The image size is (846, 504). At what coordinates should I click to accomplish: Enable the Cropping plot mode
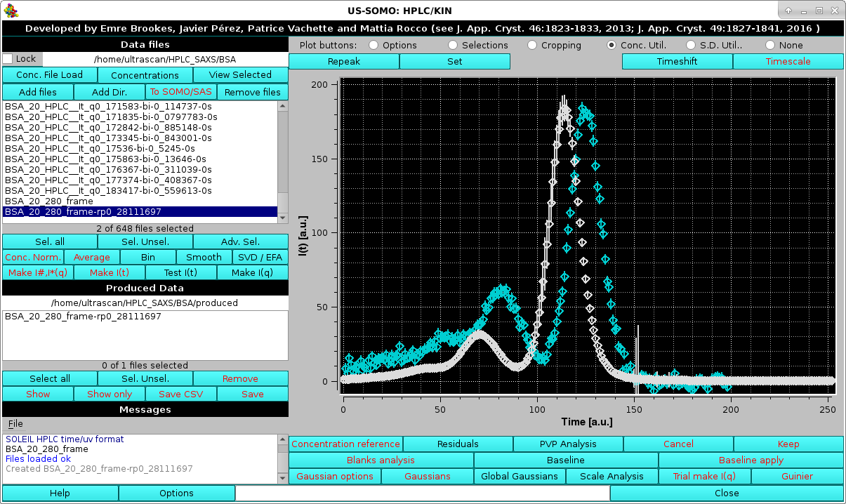(x=531, y=45)
